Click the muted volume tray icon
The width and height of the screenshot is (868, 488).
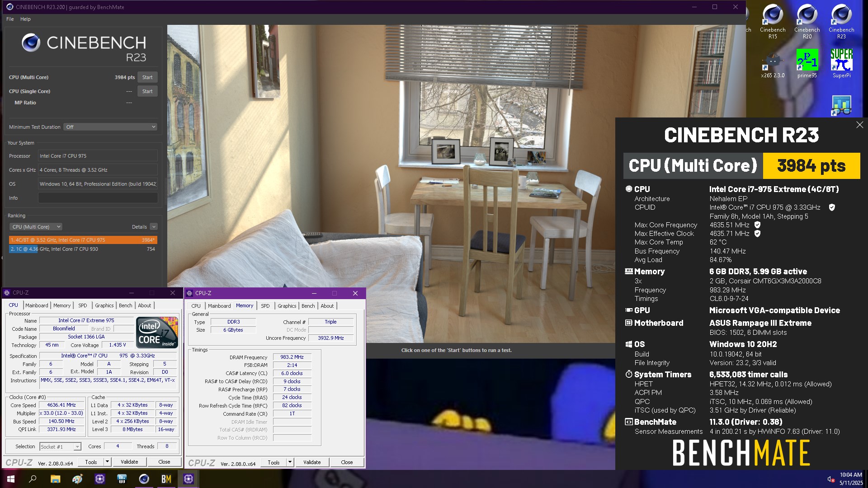tap(831, 479)
